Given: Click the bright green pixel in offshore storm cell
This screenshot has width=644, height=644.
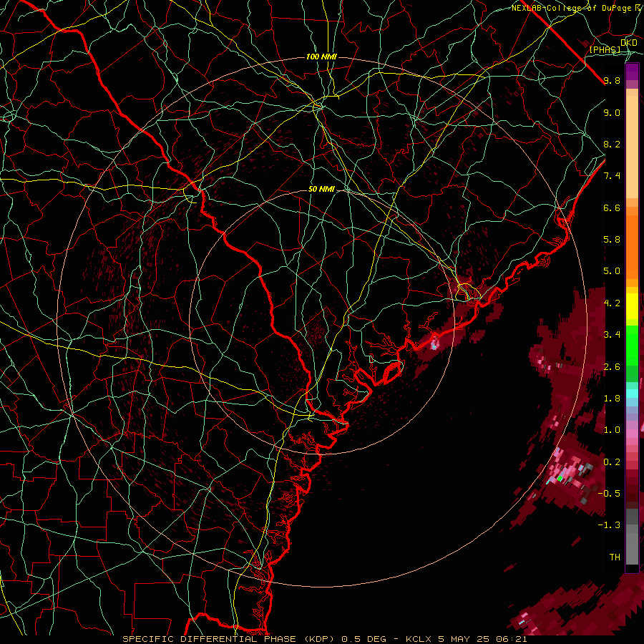Looking at the screenshot, I should [x=560, y=479].
